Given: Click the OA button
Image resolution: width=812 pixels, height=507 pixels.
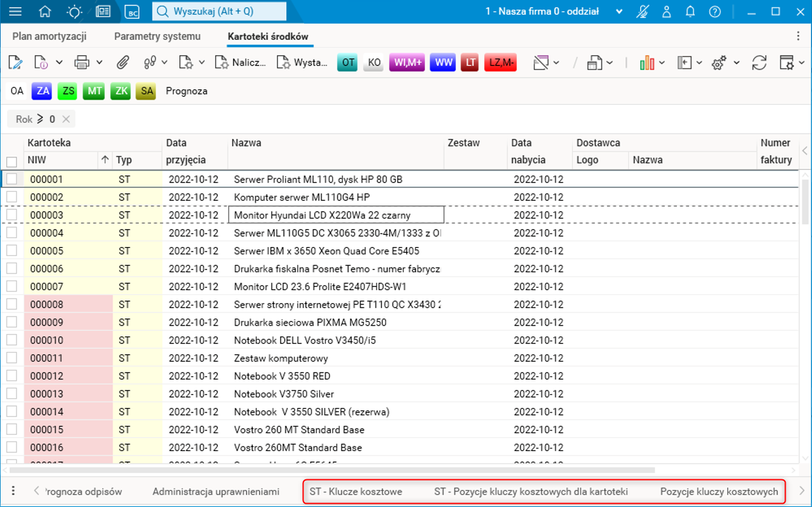Looking at the screenshot, I should [x=17, y=91].
